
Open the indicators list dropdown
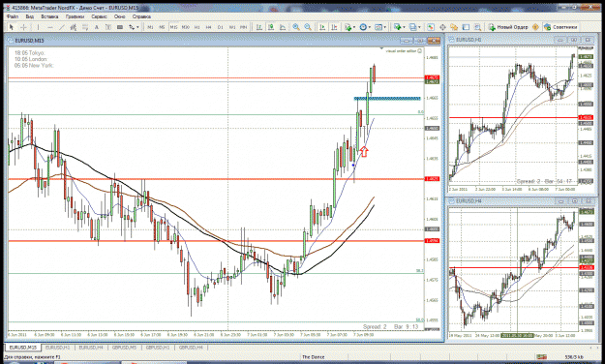(x=349, y=27)
